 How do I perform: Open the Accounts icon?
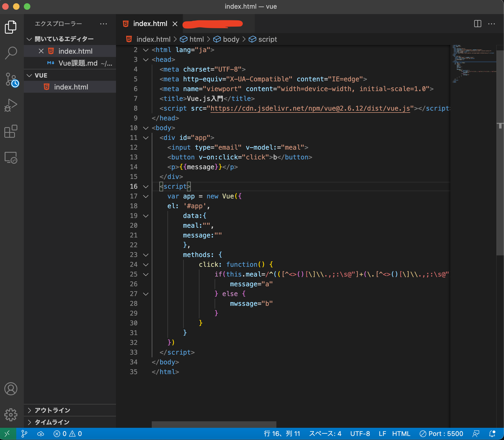pyautogui.click(x=11, y=389)
